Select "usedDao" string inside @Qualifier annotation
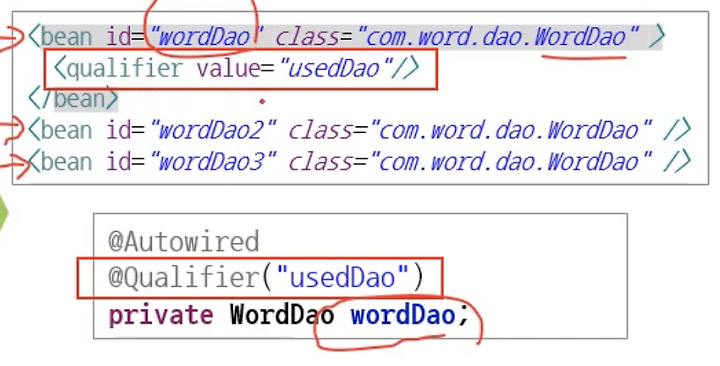This screenshot has width=720, height=366. (x=343, y=278)
